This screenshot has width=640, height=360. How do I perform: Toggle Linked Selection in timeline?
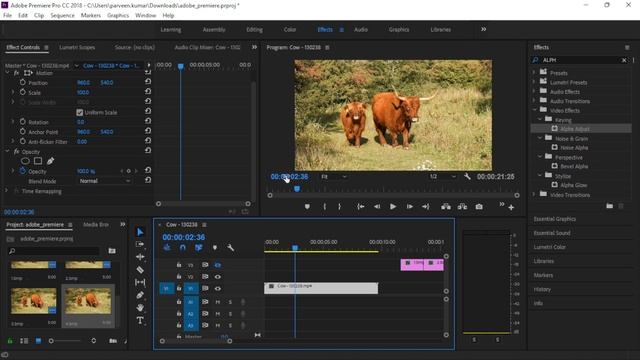tap(198, 247)
